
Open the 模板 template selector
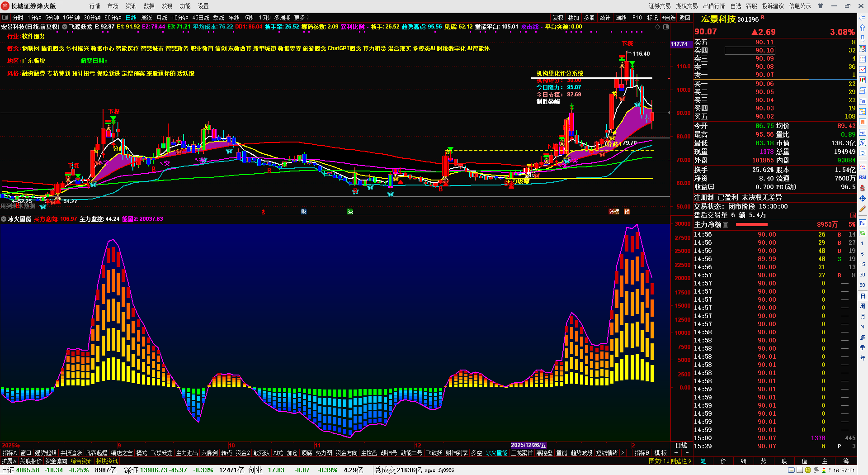pyautogui.click(x=661, y=453)
